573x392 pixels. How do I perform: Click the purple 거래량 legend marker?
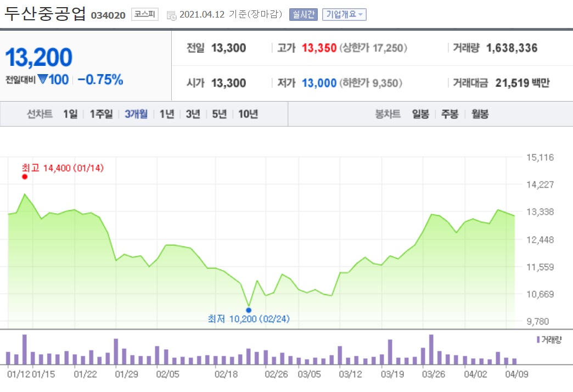[538, 340]
